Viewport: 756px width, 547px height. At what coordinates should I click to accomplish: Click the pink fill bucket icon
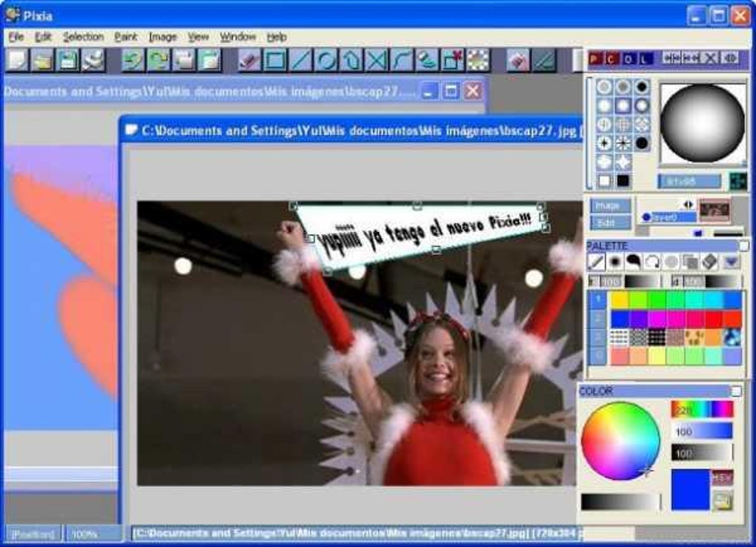518,61
